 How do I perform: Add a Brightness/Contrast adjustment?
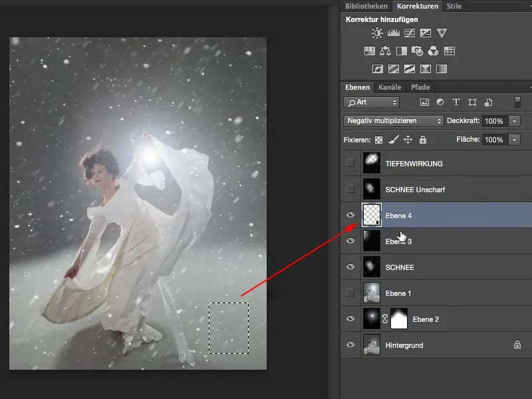point(376,33)
